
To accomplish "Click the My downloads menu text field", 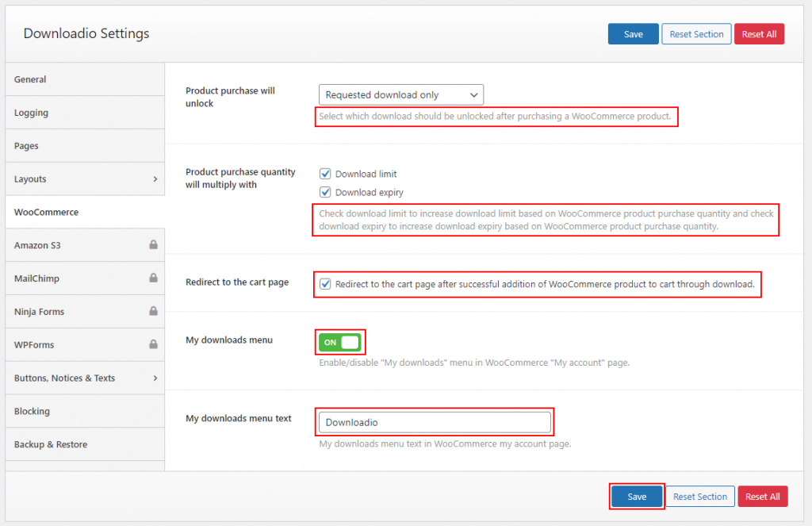I will [x=435, y=422].
